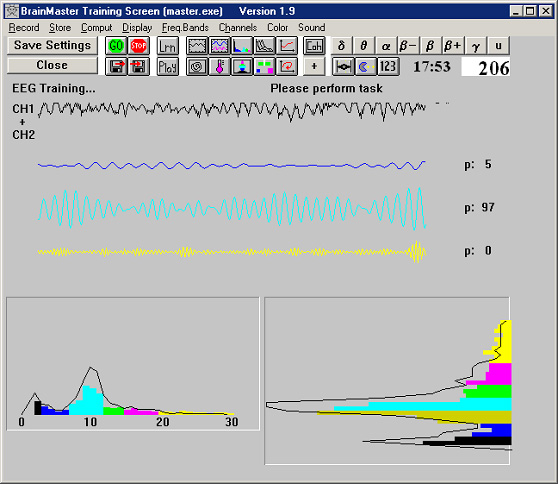Show the red trend graph icon
Viewport: 558px width, 484px height.
tap(287, 46)
